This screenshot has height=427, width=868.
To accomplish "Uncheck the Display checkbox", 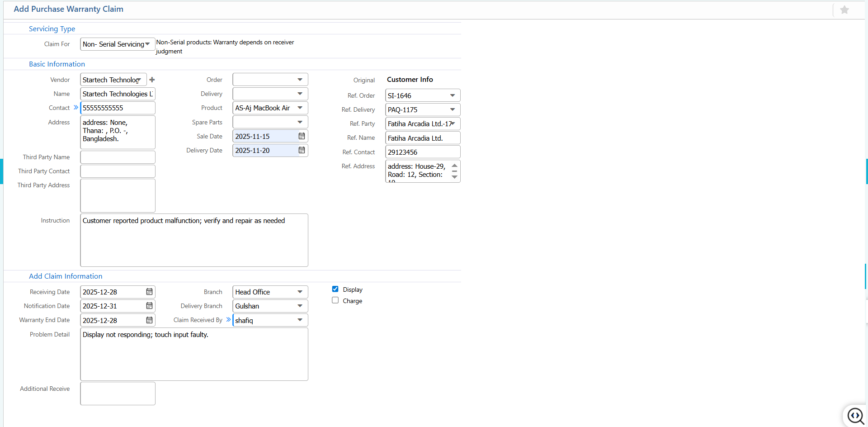I will (335, 289).
